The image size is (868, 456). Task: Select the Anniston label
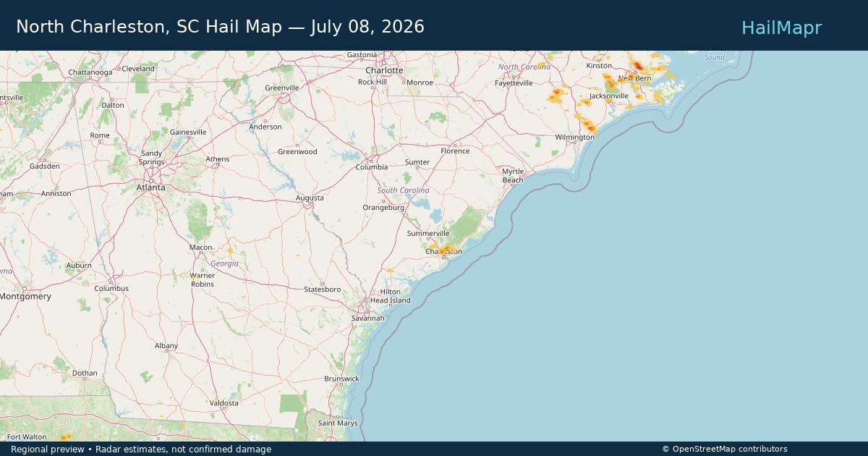(x=56, y=194)
